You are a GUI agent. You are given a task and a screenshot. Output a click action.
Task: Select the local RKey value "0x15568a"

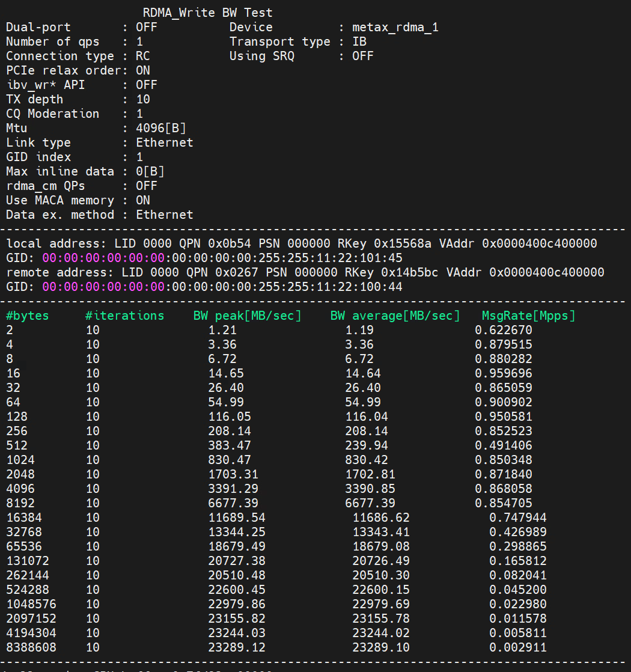pos(402,244)
